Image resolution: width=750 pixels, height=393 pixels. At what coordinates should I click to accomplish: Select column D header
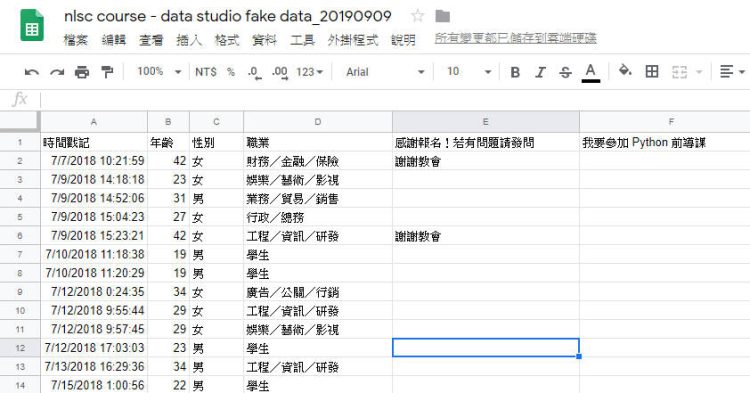click(318, 122)
